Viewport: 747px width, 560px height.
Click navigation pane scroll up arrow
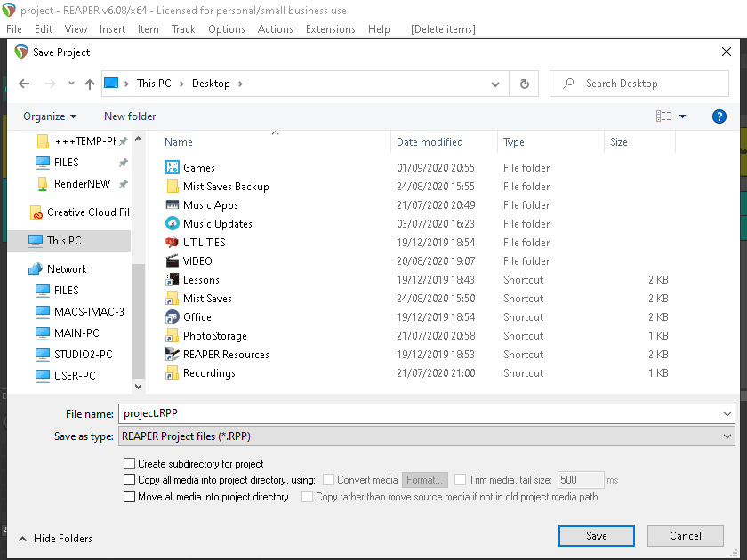pyautogui.click(x=138, y=139)
